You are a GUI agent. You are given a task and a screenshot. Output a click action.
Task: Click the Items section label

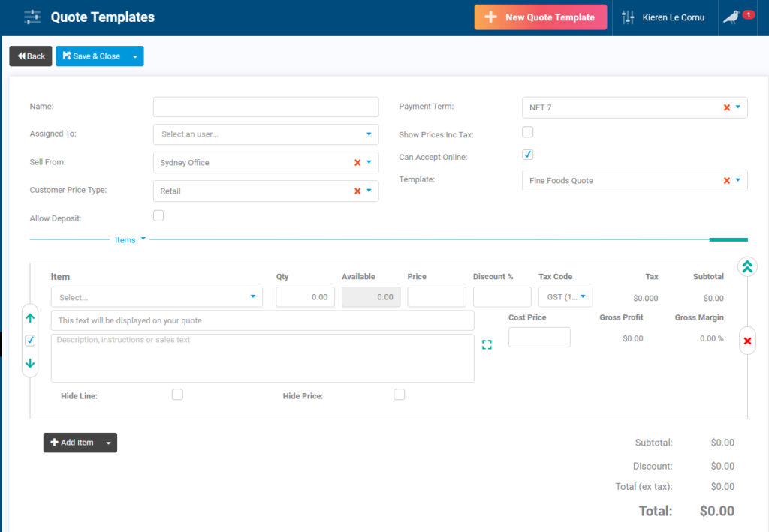pos(125,239)
